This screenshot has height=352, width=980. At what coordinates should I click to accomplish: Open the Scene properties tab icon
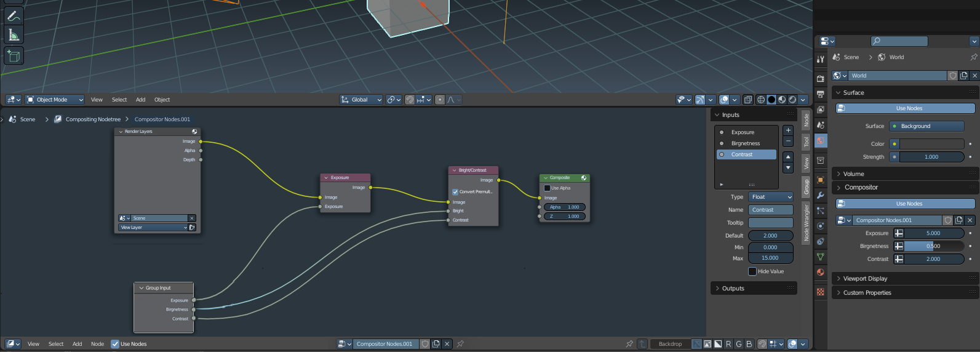[821, 125]
